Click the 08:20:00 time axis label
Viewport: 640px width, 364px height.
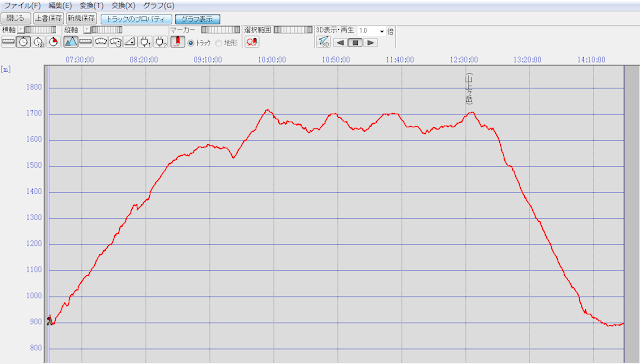pos(144,60)
